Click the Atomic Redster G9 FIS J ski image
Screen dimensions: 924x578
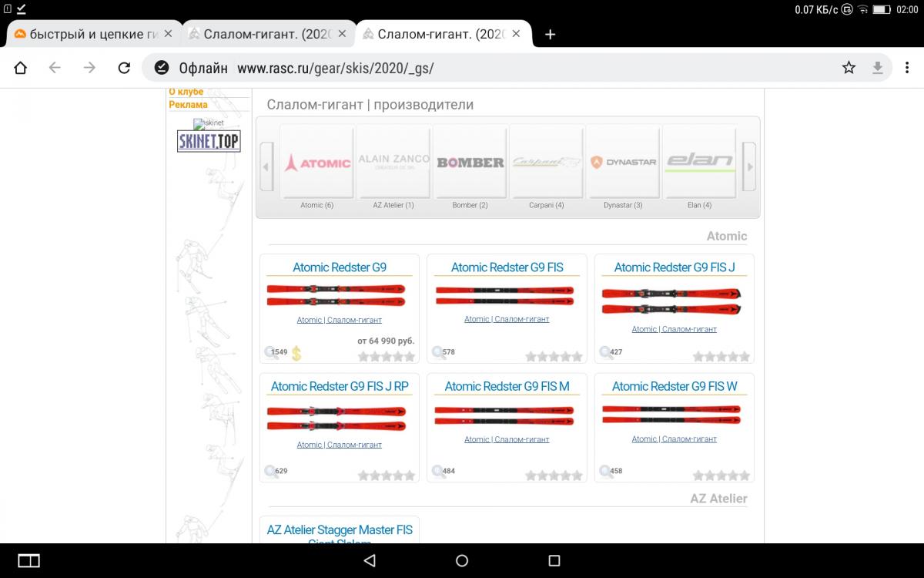coord(671,301)
